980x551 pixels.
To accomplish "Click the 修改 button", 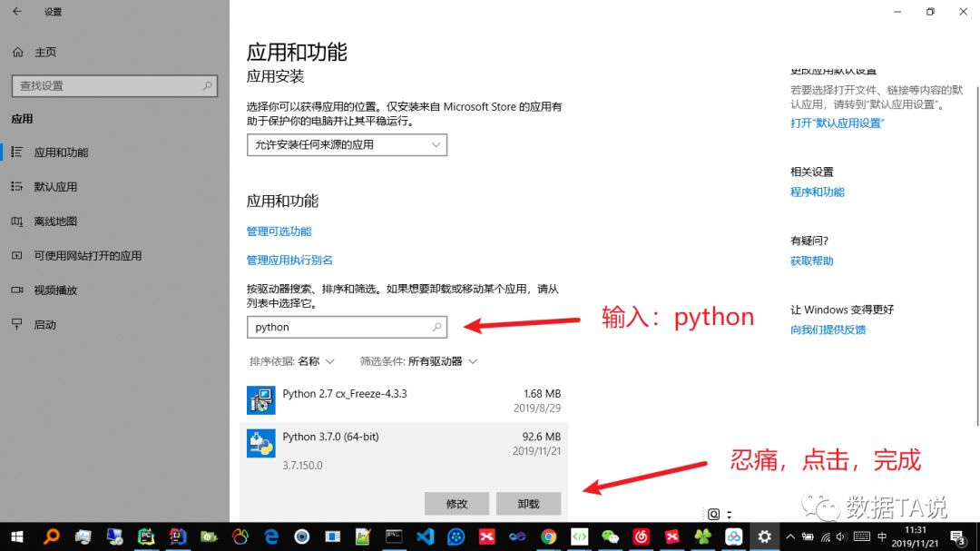I will [x=456, y=504].
